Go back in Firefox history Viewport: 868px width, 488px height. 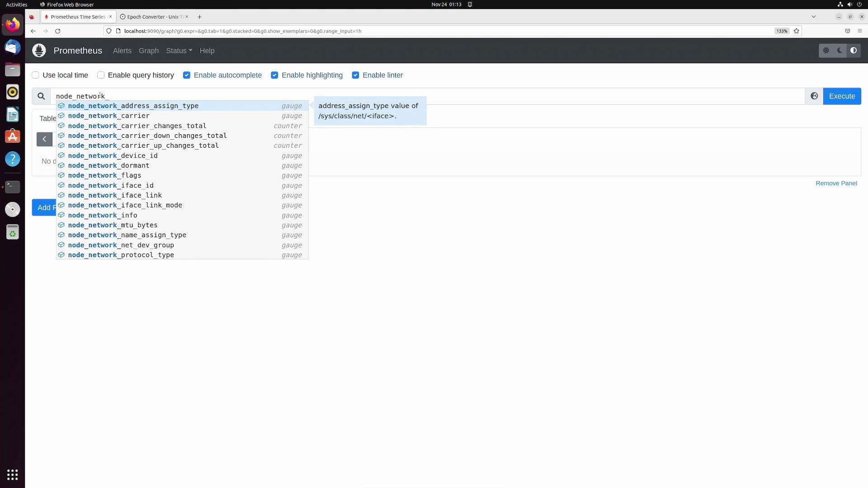pos(33,31)
